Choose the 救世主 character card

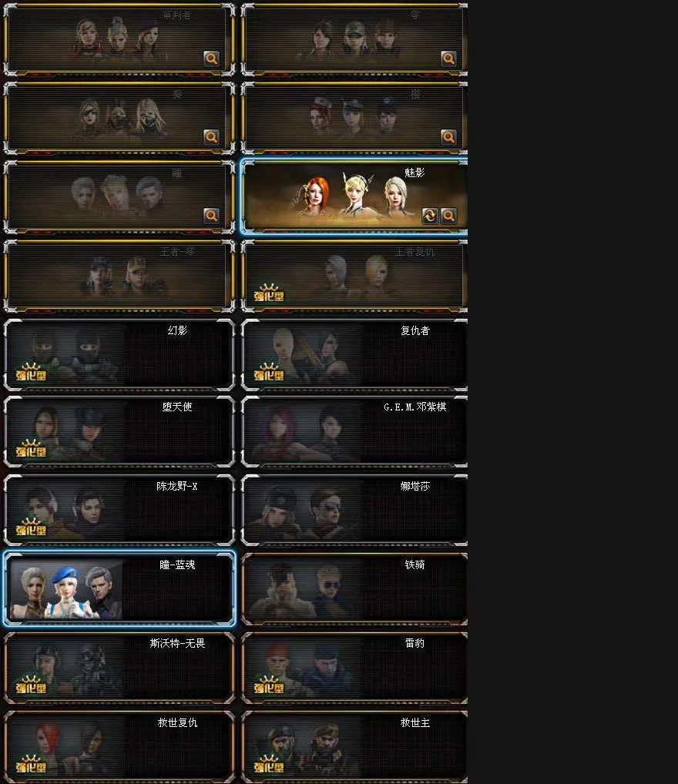coord(354,746)
